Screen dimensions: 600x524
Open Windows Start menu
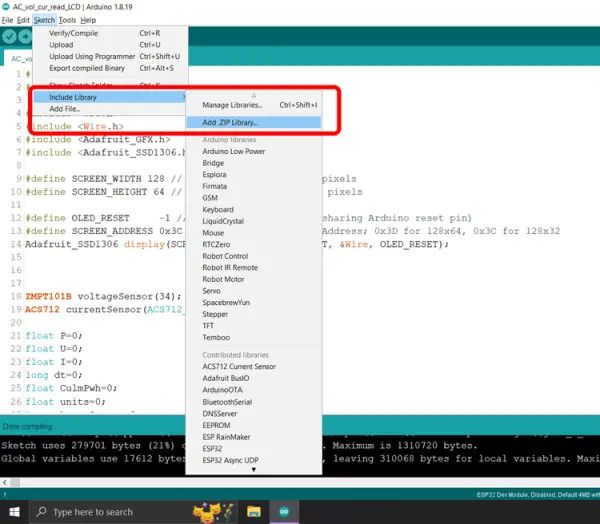15,512
